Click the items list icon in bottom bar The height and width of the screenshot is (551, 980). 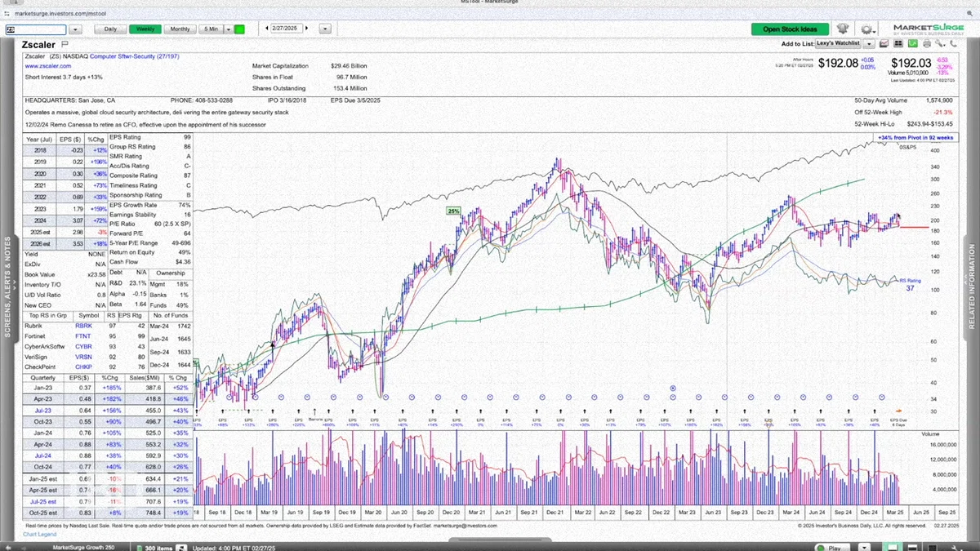tap(139, 548)
